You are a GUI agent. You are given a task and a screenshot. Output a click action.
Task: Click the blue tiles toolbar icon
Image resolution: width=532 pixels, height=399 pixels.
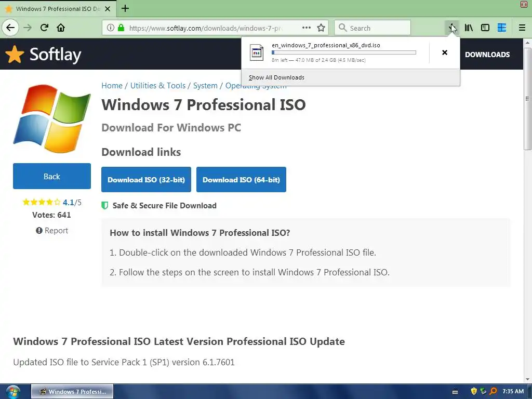pyautogui.click(x=502, y=28)
